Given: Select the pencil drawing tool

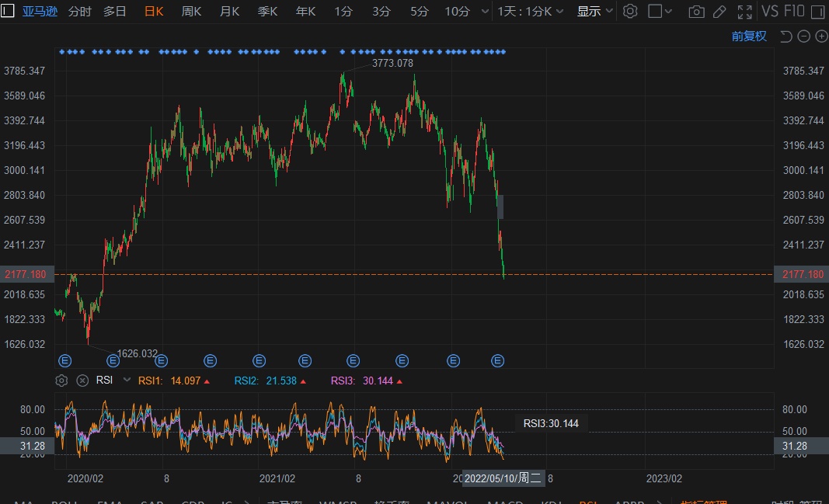Looking at the screenshot, I should (x=720, y=12).
